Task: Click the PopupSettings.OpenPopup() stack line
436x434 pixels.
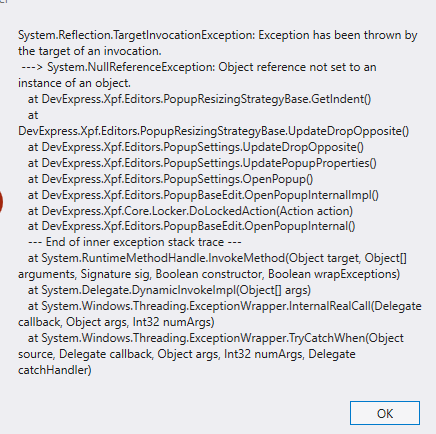Action: [x=170, y=179]
